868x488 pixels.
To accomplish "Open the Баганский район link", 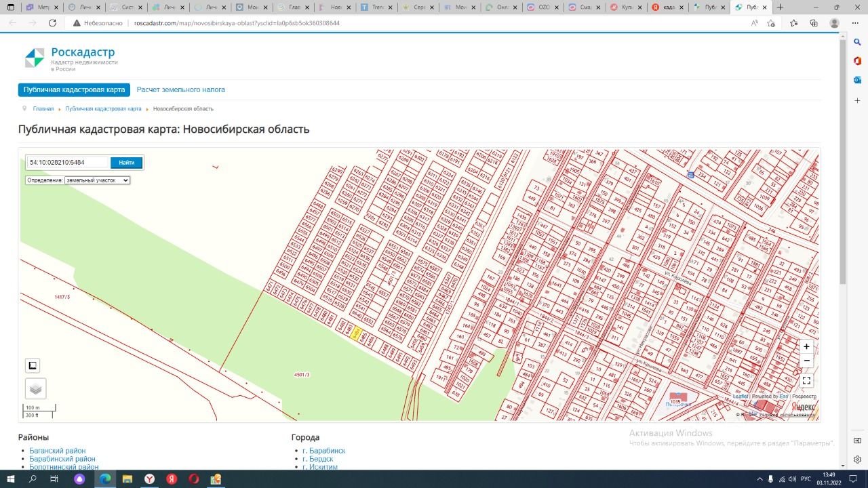I will pyautogui.click(x=58, y=451).
